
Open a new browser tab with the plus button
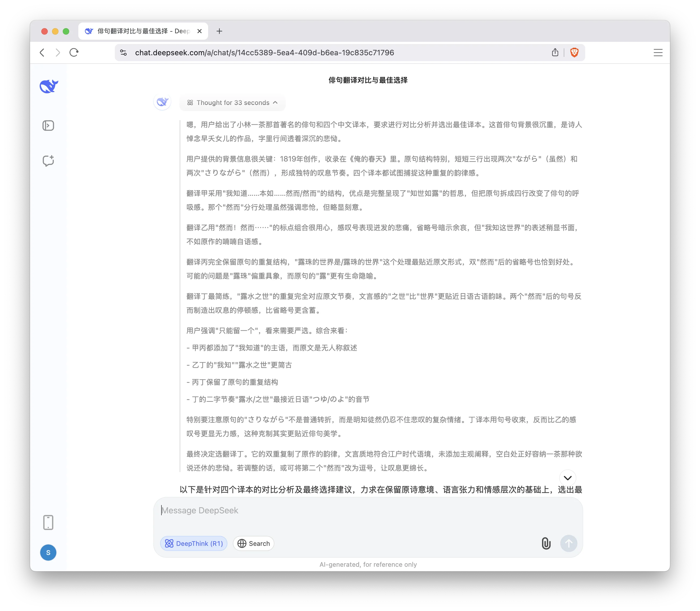[219, 31]
